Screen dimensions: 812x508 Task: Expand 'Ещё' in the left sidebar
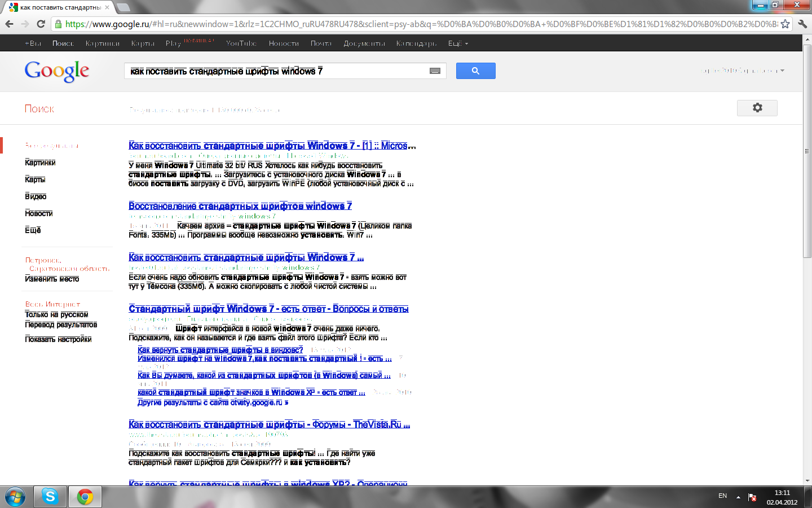click(x=33, y=230)
